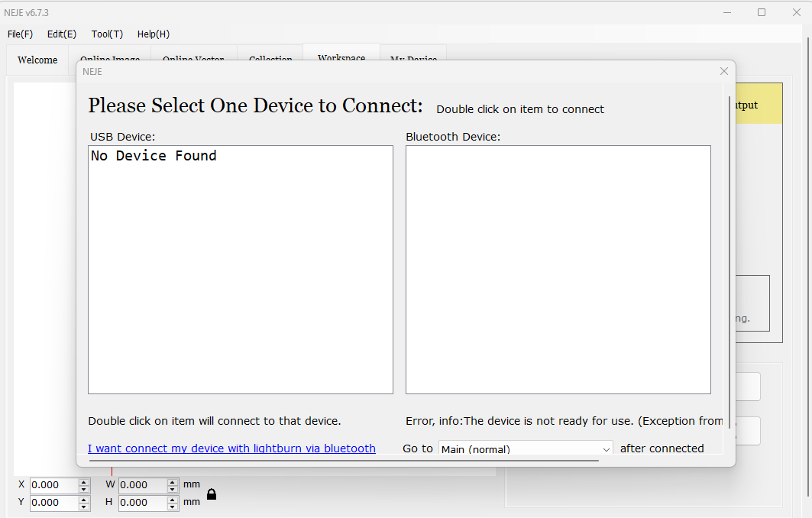Decrease the W value with the down arrow
The image size is (812, 518).
(173, 489)
